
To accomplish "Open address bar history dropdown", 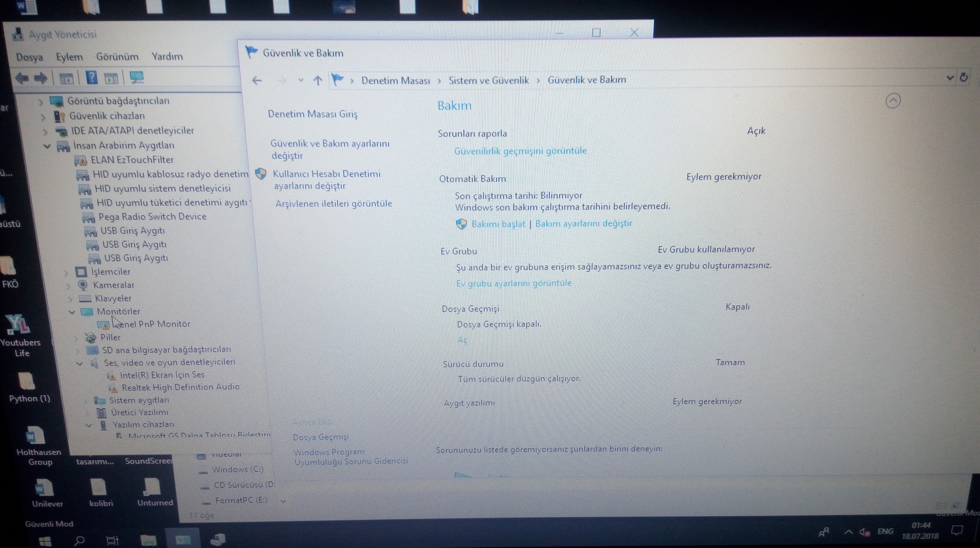I will click(950, 78).
